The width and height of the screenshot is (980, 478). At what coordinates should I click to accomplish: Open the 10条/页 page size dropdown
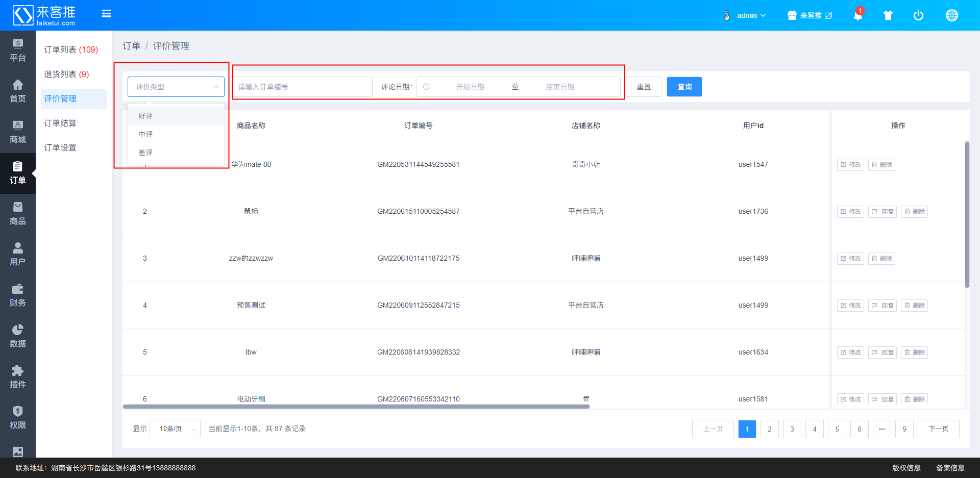tap(176, 429)
